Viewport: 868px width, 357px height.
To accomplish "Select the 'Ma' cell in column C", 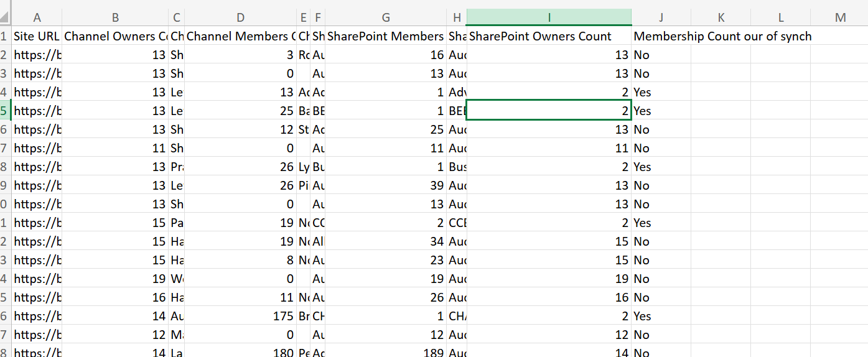I will pyautogui.click(x=177, y=335).
